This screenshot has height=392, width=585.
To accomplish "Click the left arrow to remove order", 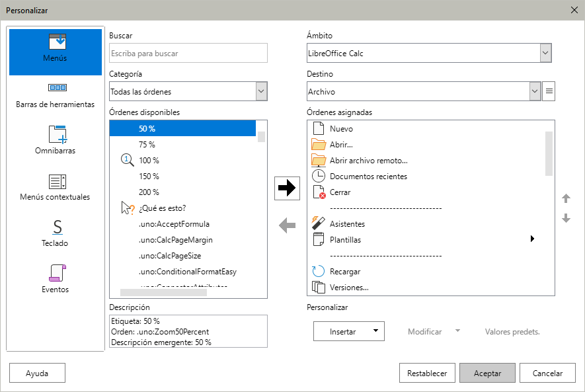I will click(287, 226).
